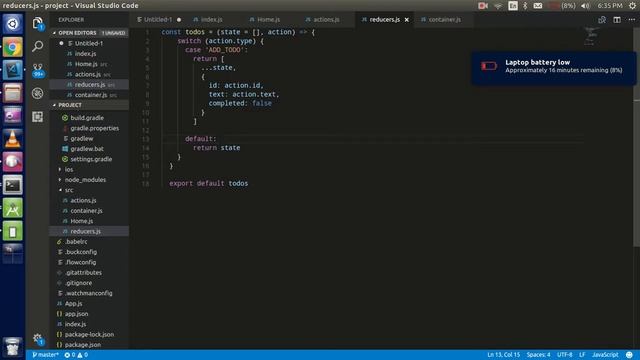Open changes icon in editor toolbar

(602, 20)
